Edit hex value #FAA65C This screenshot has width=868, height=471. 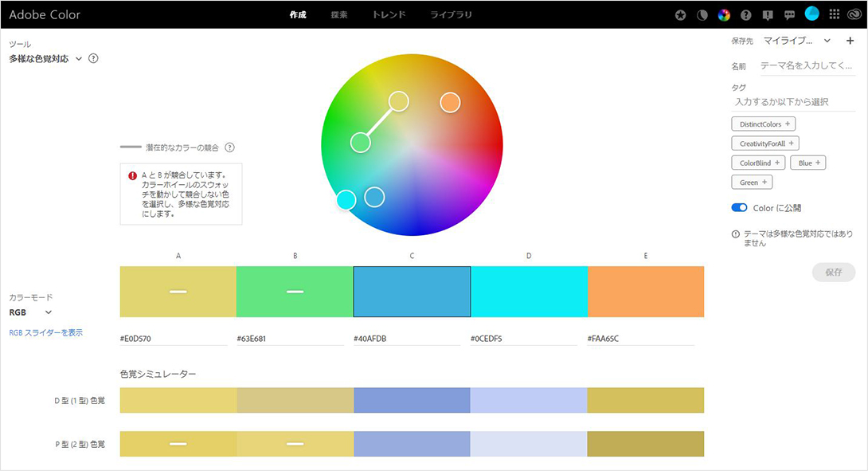[x=640, y=339]
